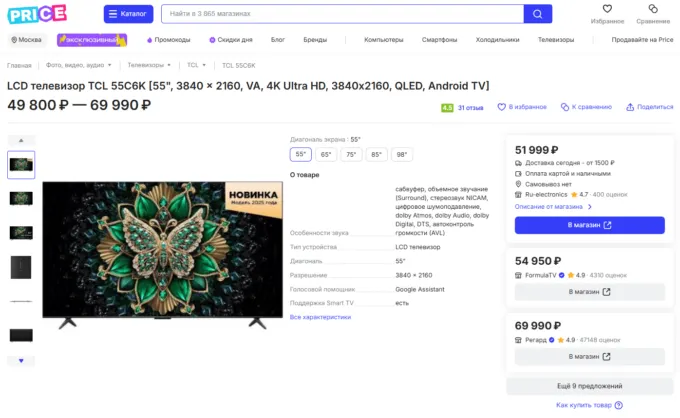Select the third TV thumbnail

[x=21, y=232]
